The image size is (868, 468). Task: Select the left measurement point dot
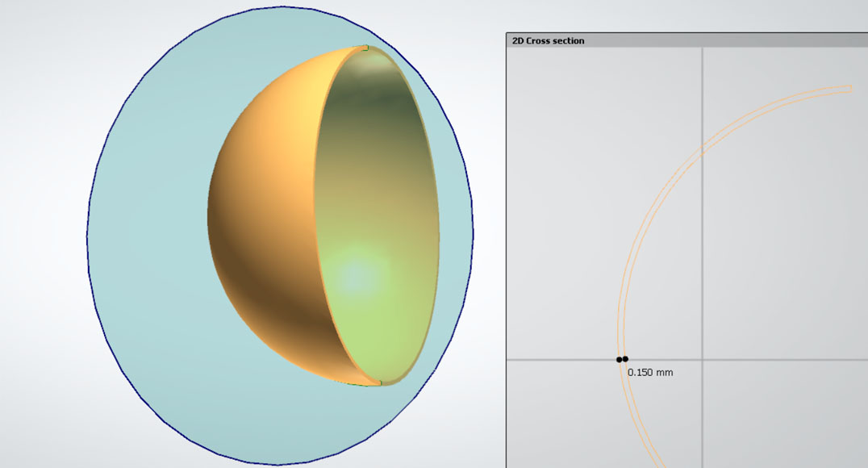point(619,359)
